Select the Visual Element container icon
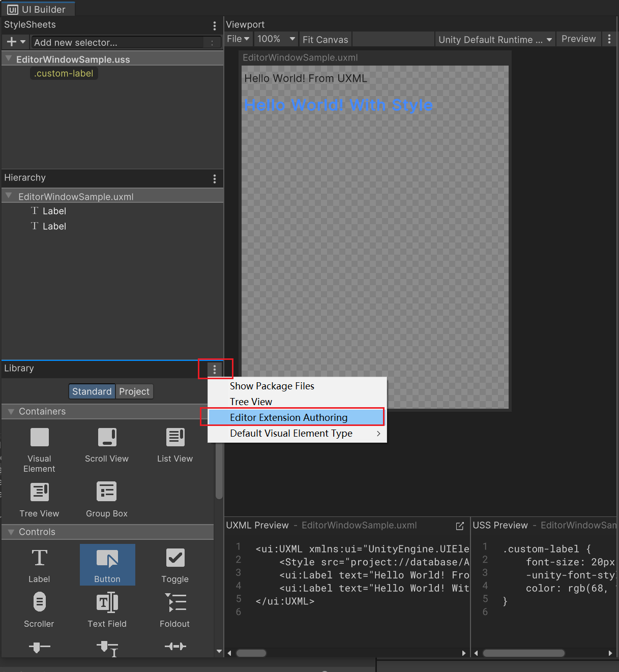 point(39,438)
